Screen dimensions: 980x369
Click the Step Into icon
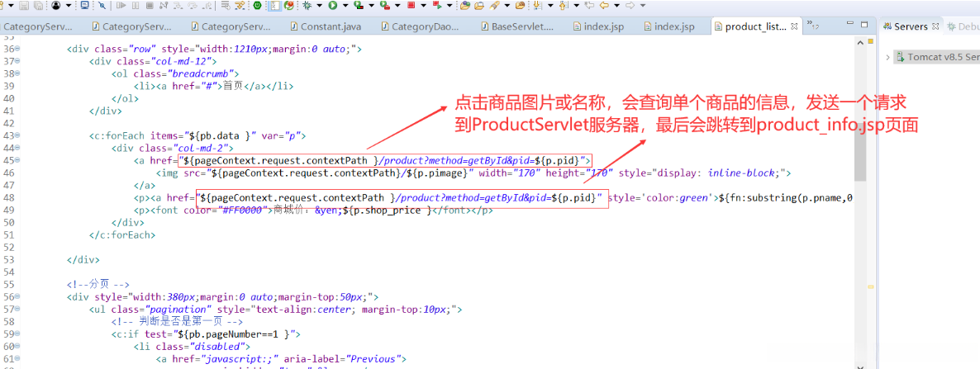(178, 5)
